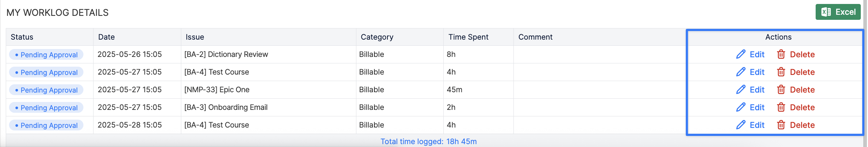868x147 pixels.
Task: Open the [BA-2] Dictionary Review issue
Action: (226, 54)
